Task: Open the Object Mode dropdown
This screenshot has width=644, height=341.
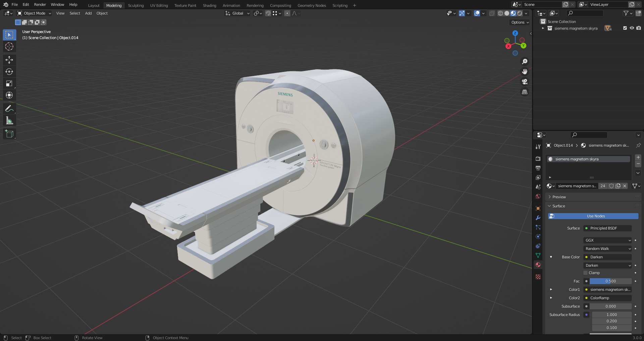Action: [x=34, y=13]
